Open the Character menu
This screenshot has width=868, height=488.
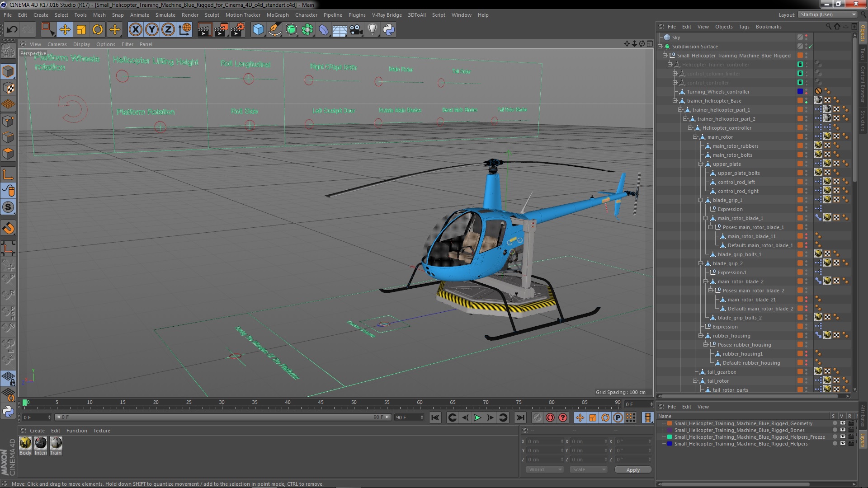(306, 15)
